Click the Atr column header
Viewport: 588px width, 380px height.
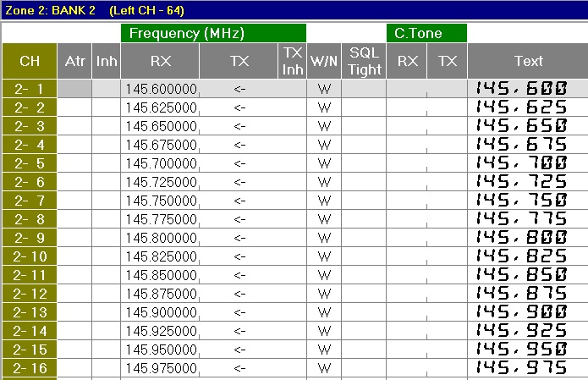click(x=74, y=61)
